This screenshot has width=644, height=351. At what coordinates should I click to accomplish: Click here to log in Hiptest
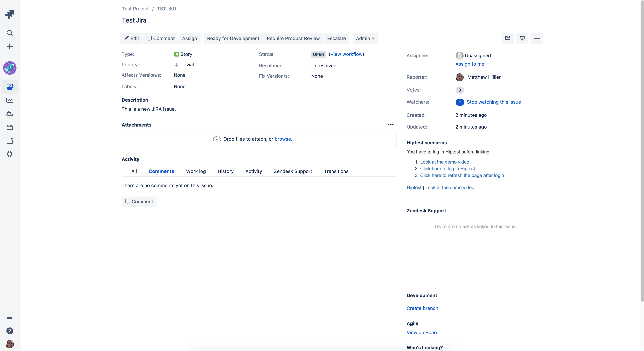(447, 168)
